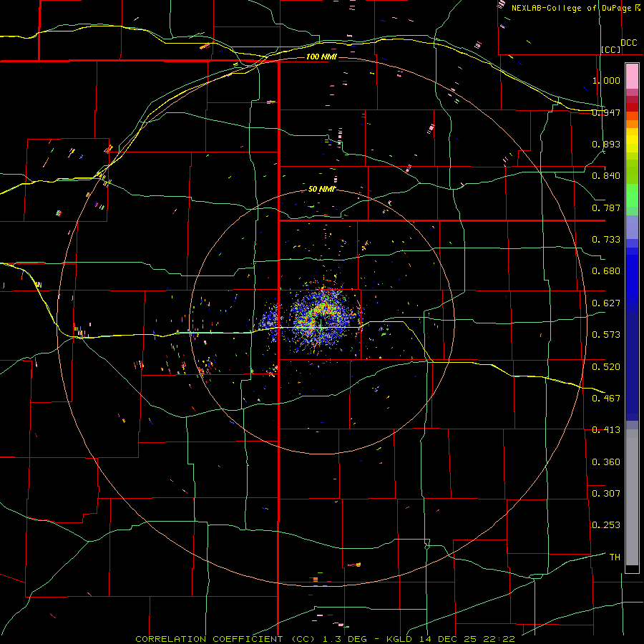Click the 22:22 time stamp
644x644 pixels.
498,639
